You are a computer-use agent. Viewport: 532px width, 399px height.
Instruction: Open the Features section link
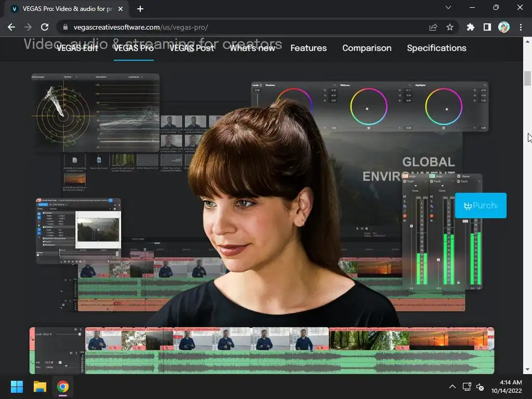click(x=309, y=48)
